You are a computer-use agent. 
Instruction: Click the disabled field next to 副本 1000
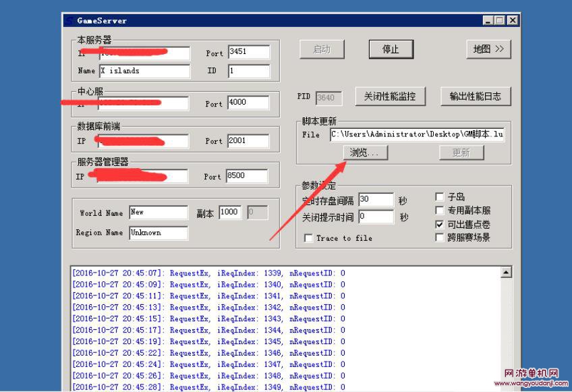click(258, 213)
